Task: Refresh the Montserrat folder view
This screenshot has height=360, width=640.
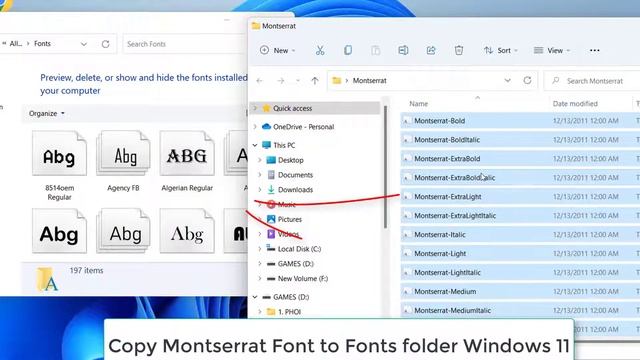Action: pos(527,80)
